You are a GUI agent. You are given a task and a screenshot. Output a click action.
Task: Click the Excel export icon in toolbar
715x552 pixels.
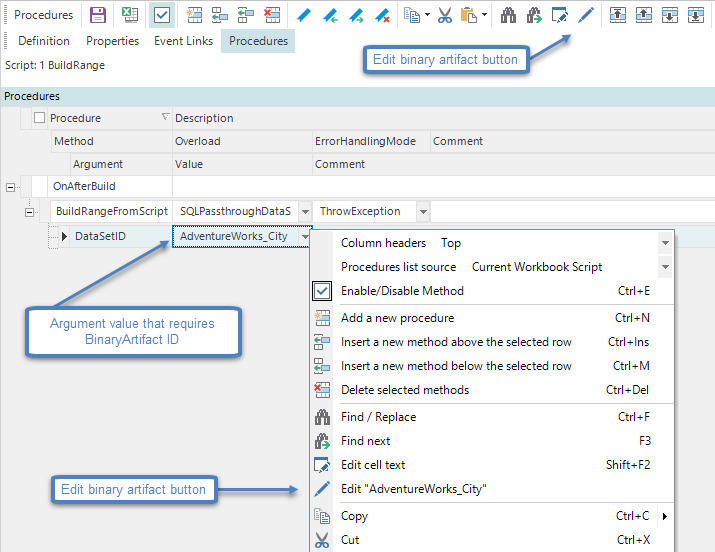pyautogui.click(x=130, y=15)
